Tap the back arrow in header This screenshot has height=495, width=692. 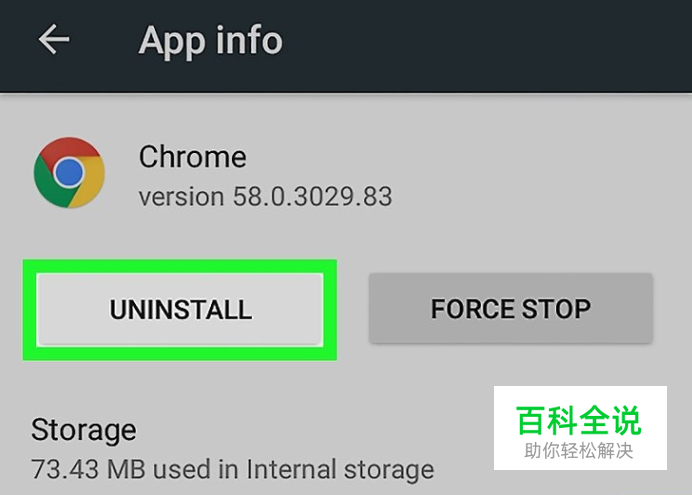[54, 40]
